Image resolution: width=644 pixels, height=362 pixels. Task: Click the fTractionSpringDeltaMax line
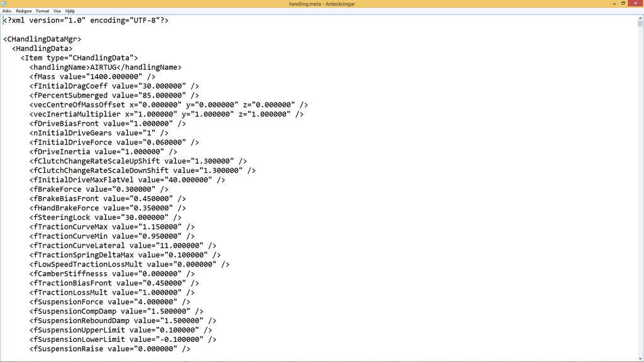(125, 255)
